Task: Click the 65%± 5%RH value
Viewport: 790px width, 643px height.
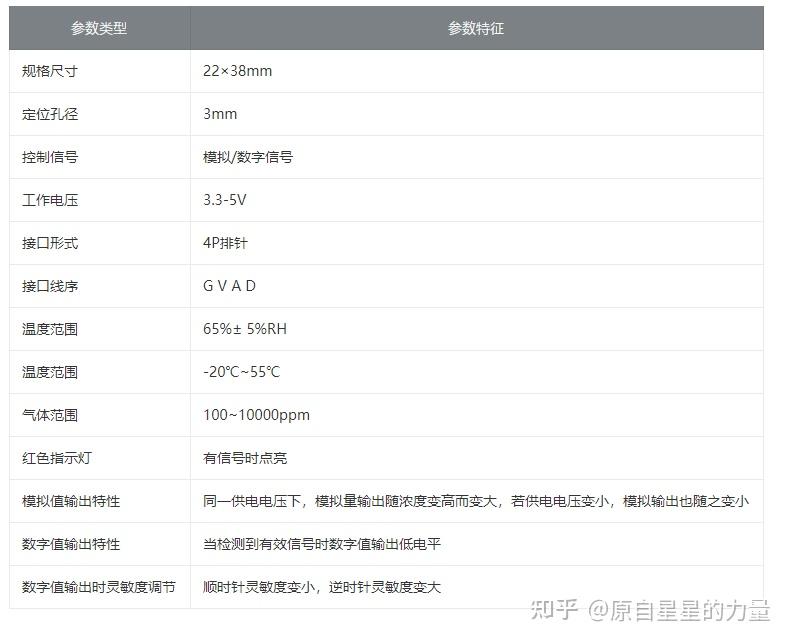Action: (245, 329)
